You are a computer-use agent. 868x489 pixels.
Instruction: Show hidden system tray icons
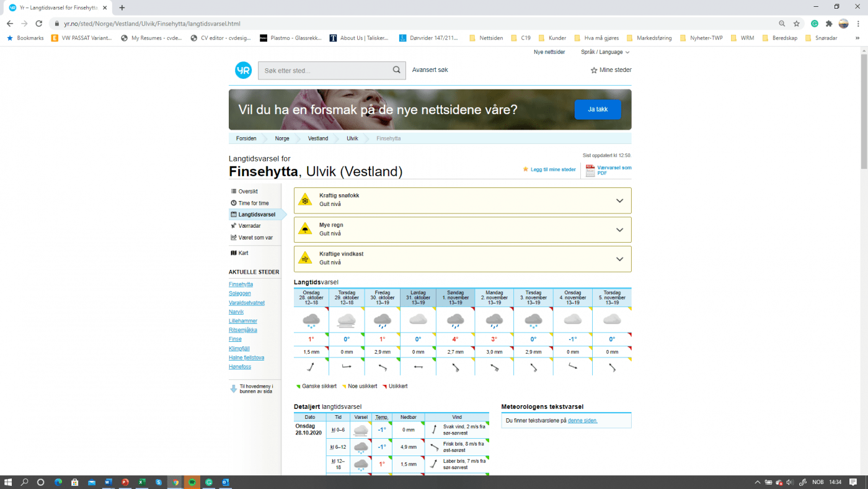(758, 482)
